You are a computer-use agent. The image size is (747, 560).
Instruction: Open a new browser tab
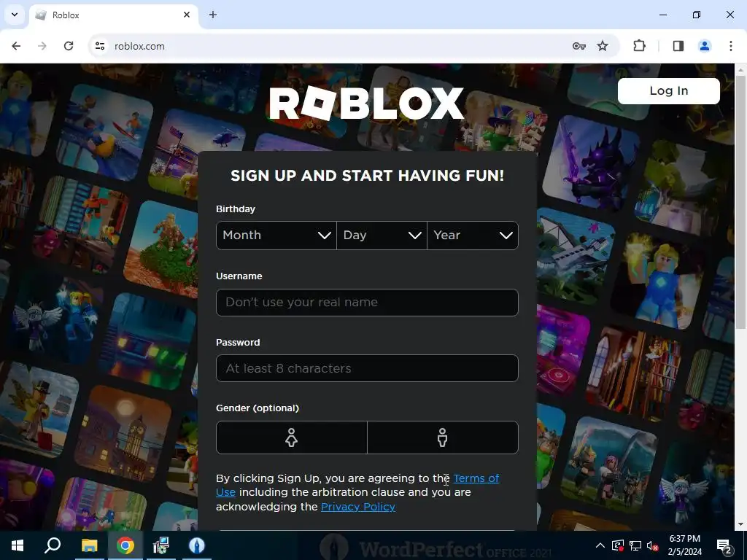coord(213,15)
